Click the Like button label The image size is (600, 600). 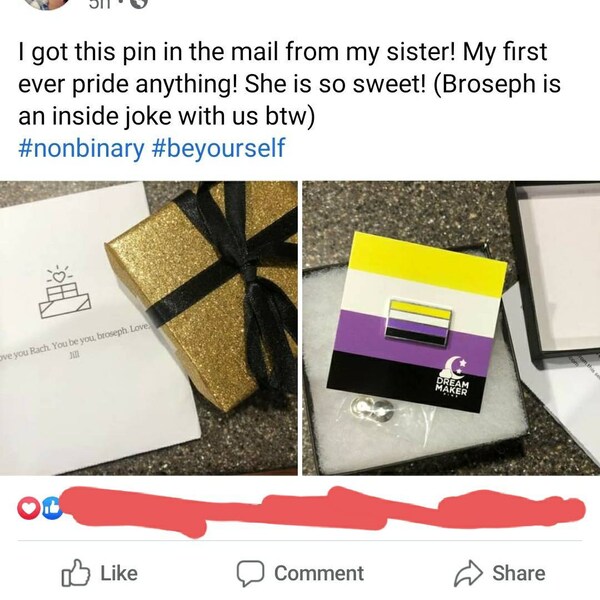coord(119,573)
